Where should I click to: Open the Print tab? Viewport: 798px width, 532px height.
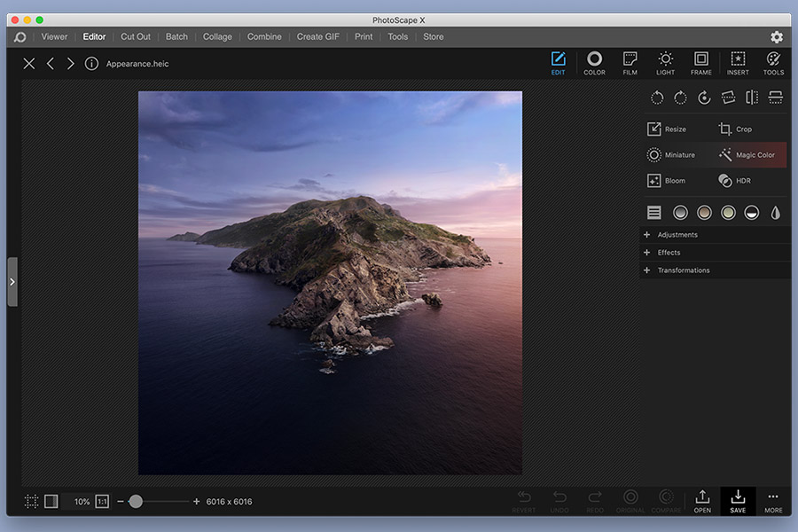tap(364, 36)
